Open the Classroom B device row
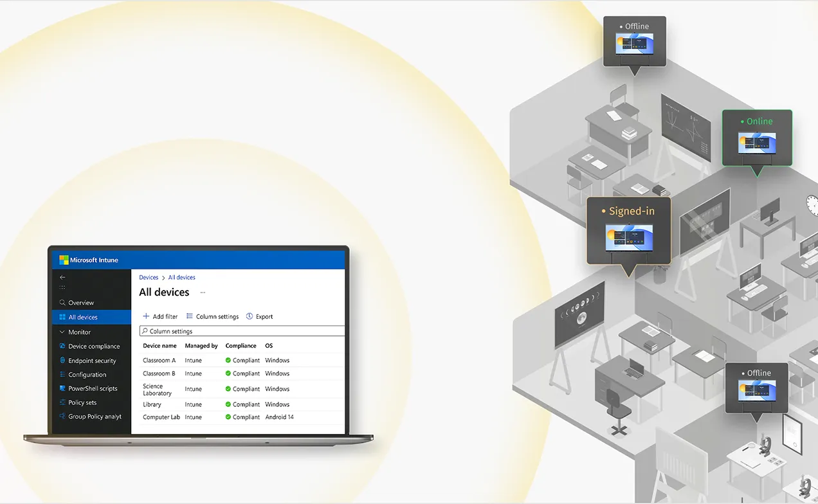 pyautogui.click(x=242, y=373)
